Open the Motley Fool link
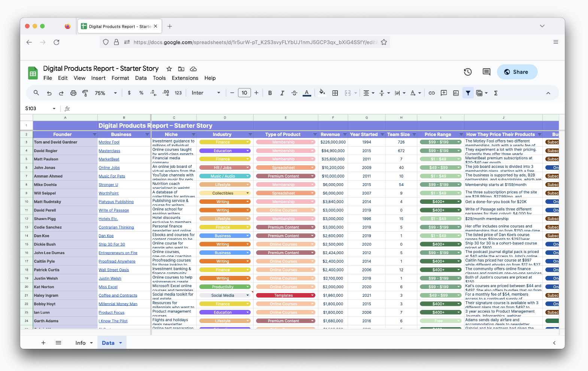Image resolution: width=588 pixels, height=371 pixels. pyautogui.click(x=109, y=142)
